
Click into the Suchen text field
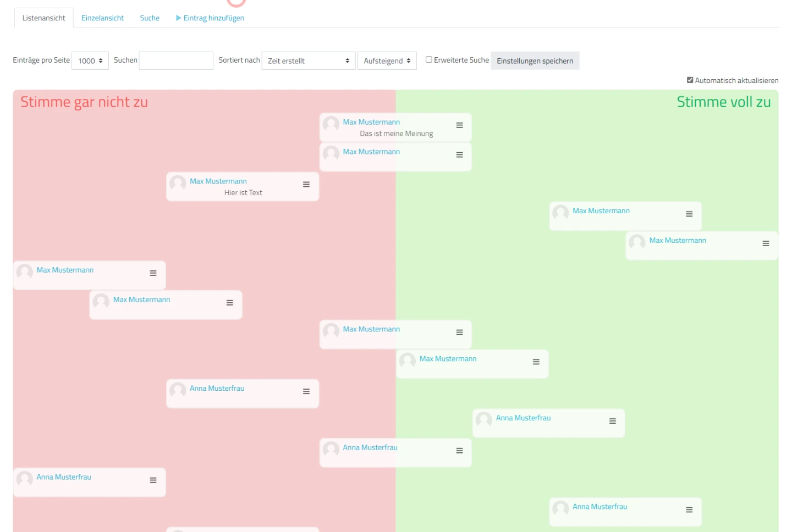pyautogui.click(x=176, y=61)
